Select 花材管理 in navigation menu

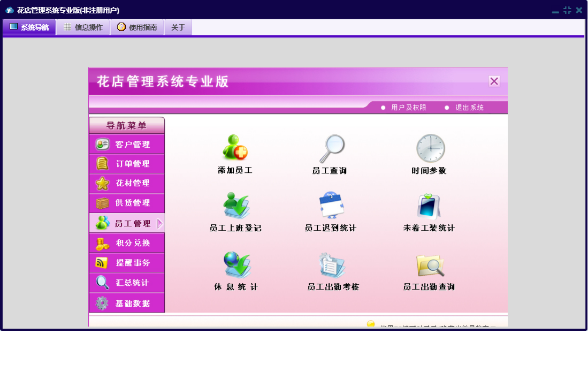127,184
